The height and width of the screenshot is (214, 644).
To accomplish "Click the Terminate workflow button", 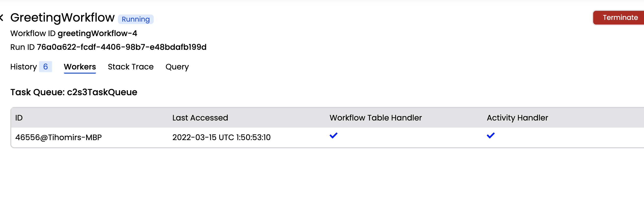I will tap(620, 17).
